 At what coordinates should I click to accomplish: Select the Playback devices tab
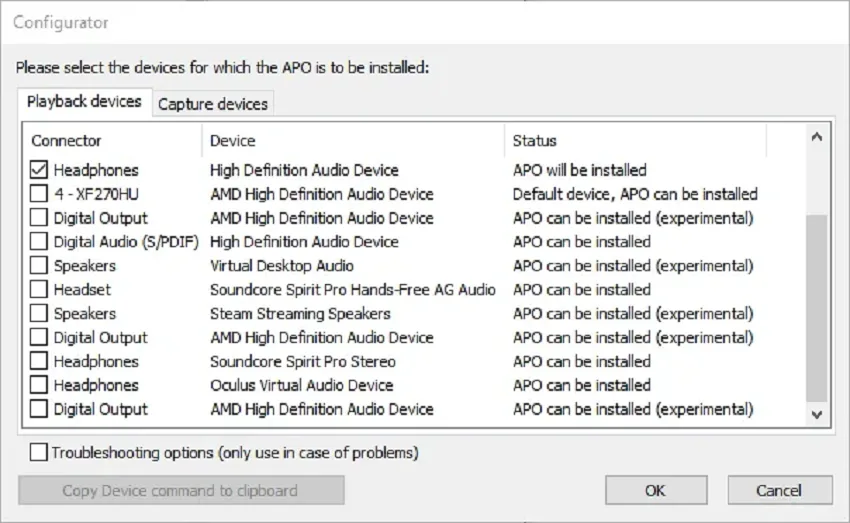coord(85,101)
